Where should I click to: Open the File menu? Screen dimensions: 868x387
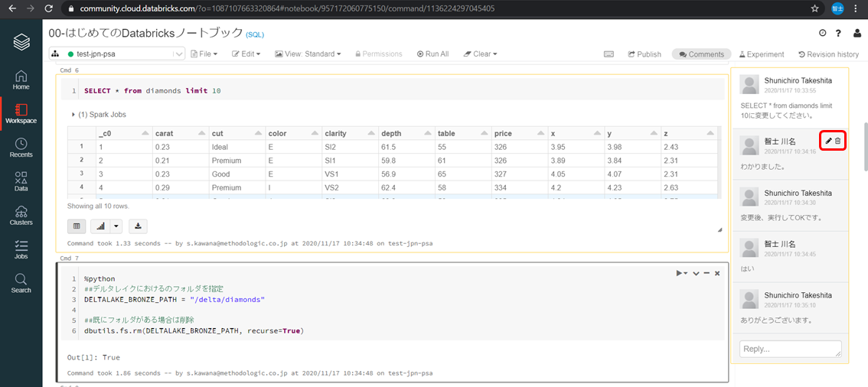[204, 54]
